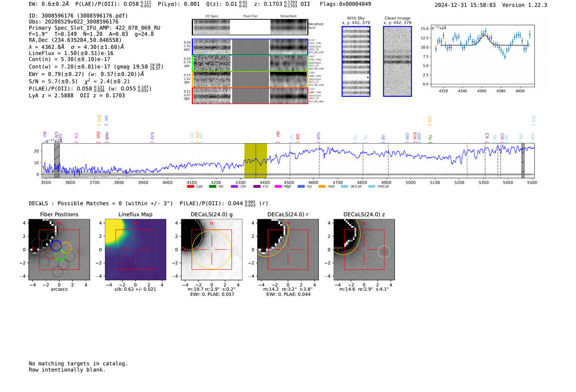
Task: Click the HeII orange legend swatch
Action: (322, 186)
